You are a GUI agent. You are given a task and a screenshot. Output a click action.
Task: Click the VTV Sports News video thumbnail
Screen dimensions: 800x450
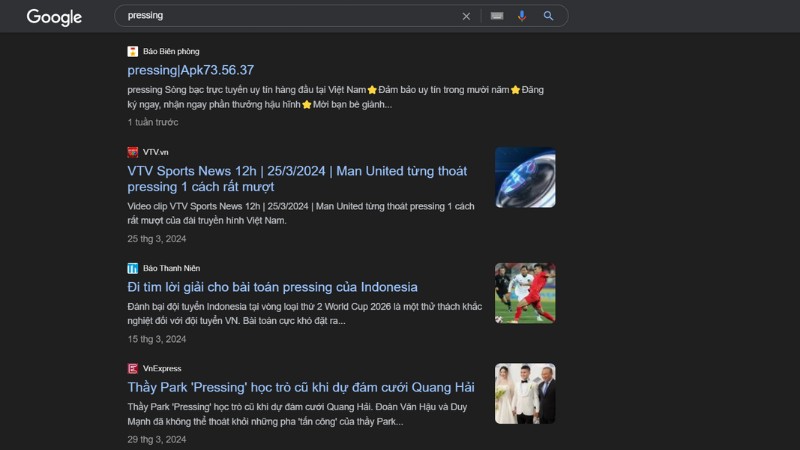tap(525, 178)
